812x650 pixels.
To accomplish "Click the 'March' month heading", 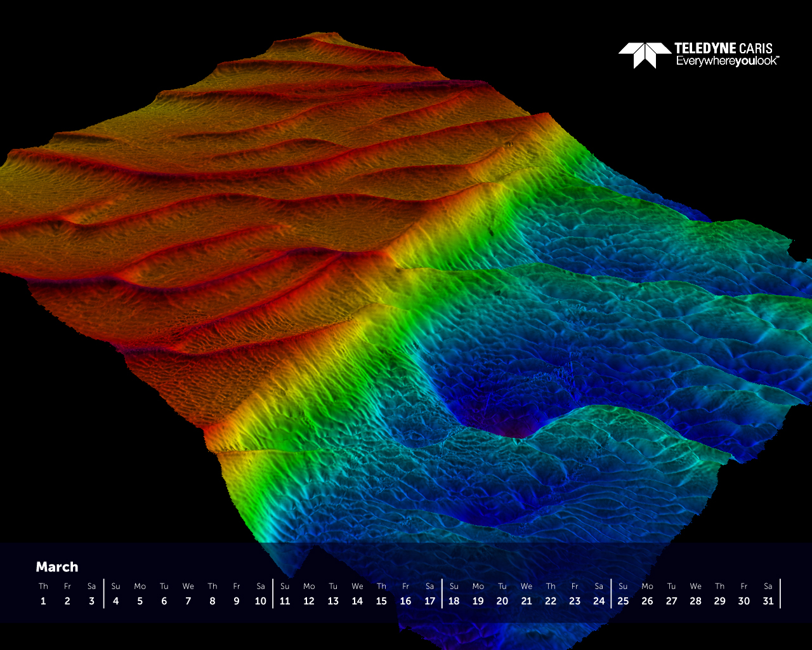I will click(x=57, y=567).
